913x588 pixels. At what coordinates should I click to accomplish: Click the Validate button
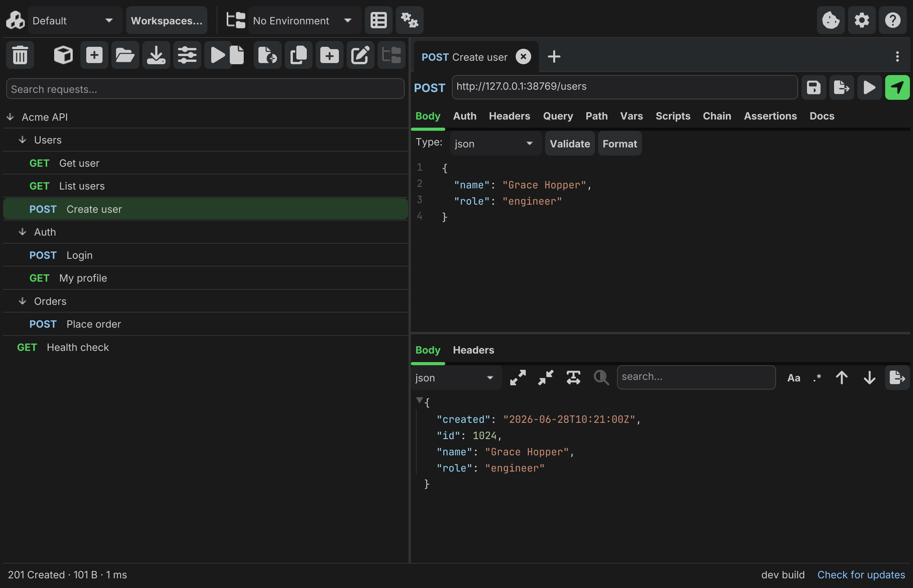point(570,144)
